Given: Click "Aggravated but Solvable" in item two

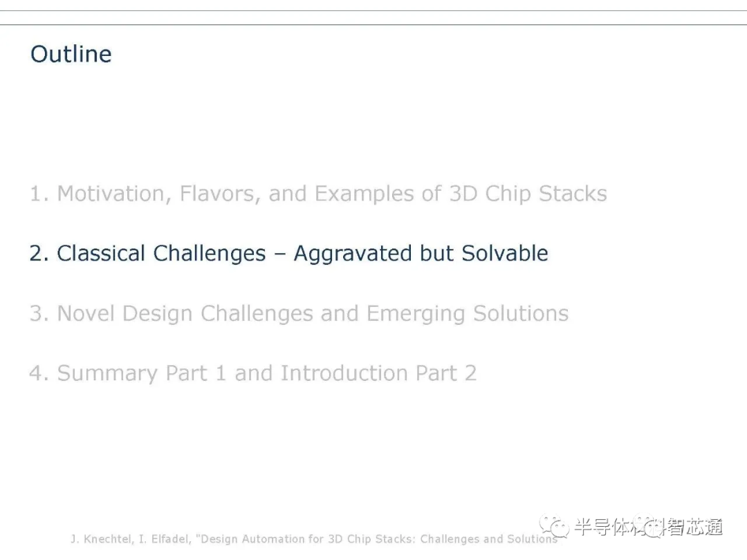Looking at the screenshot, I should [421, 253].
